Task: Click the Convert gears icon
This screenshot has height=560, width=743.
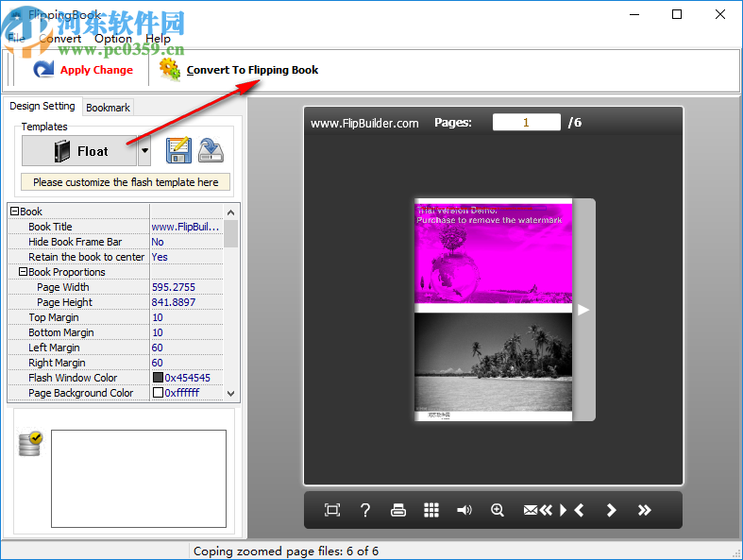Action: pyautogui.click(x=170, y=69)
